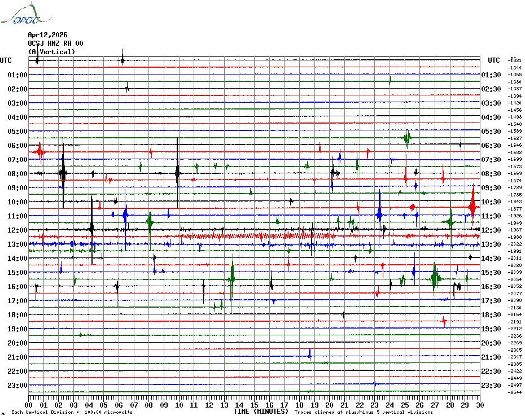Select the date text Apr12,2026
Viewport: 525px width, 420px height.
pyautogui.click(x=47, y=35)
